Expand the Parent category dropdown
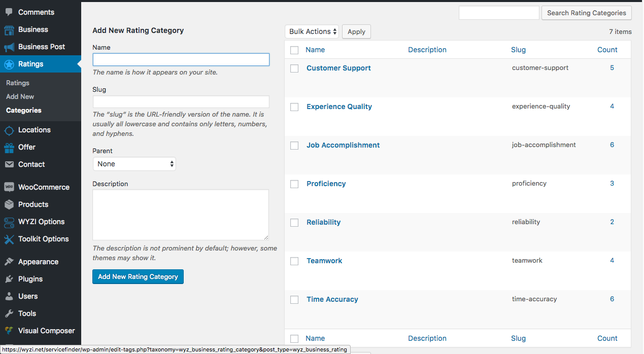 134,164
